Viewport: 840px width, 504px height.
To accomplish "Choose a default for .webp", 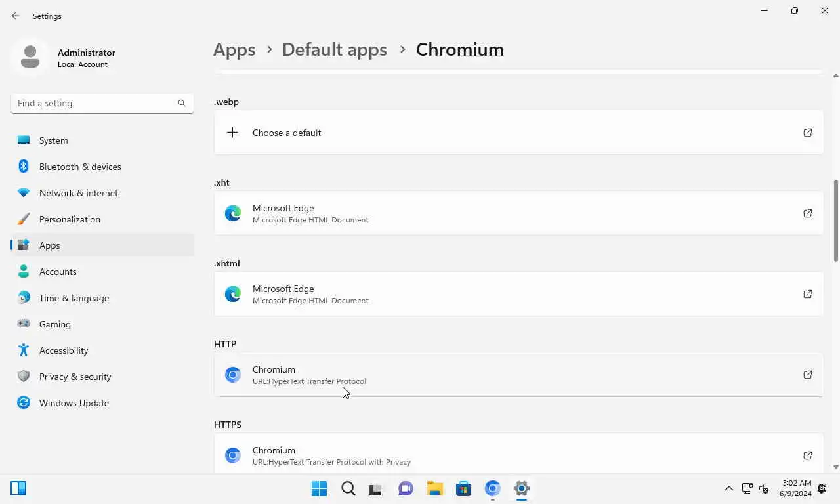I will (x=518, y=133).
